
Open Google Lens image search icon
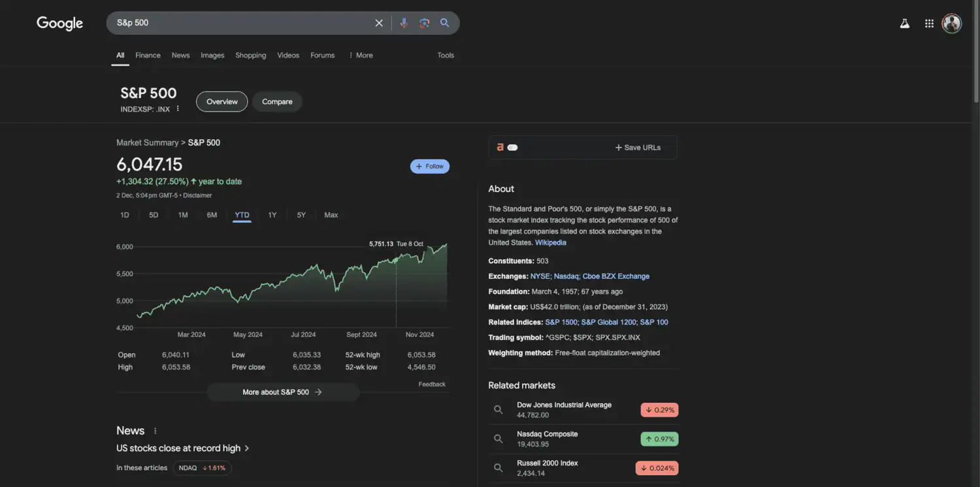pyautogui.click(x=425, y=23)
